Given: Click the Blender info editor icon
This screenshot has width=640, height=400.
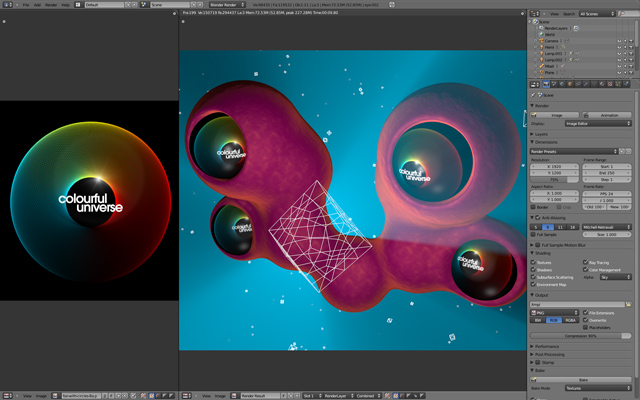Looking at the screenshot, I should (x=6, y=5).
